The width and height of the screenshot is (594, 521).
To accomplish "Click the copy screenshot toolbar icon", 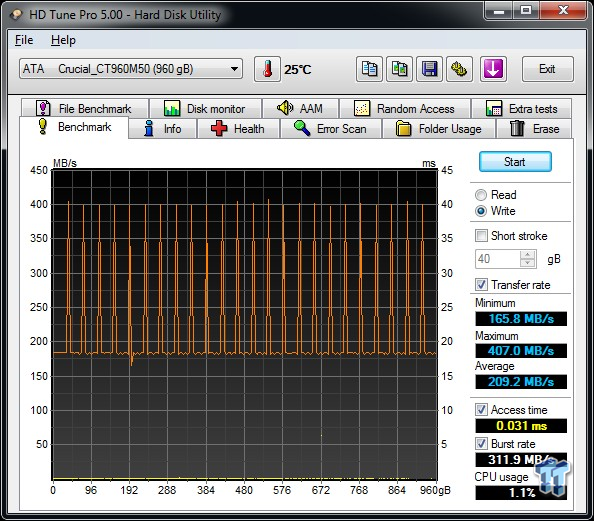I will [399, 69].
